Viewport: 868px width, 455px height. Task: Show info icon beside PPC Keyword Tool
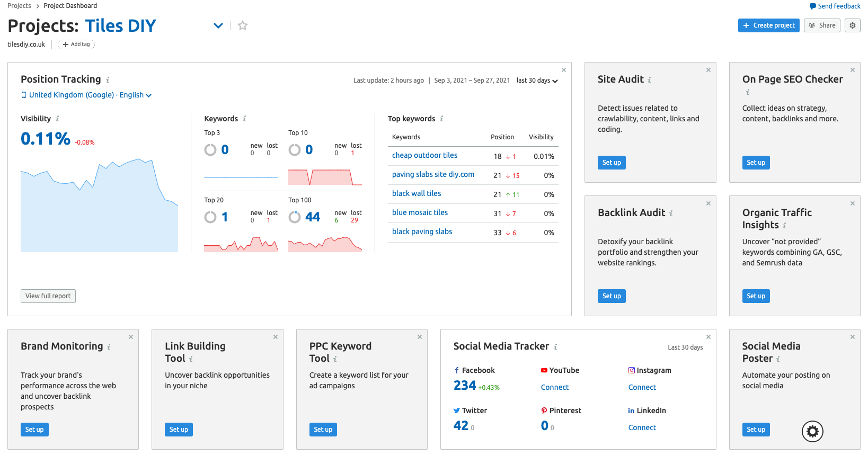coord(335,359)
